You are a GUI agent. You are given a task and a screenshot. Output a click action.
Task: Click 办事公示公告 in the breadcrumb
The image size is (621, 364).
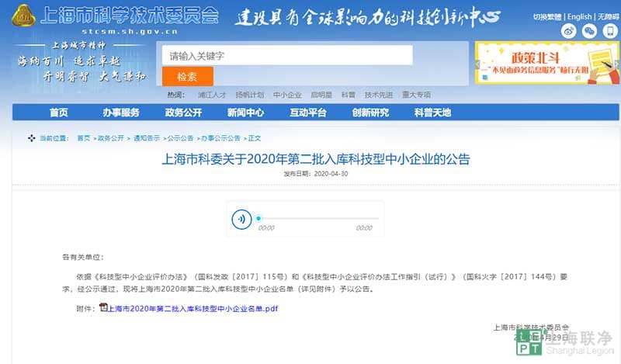click(x=220, y=138)
